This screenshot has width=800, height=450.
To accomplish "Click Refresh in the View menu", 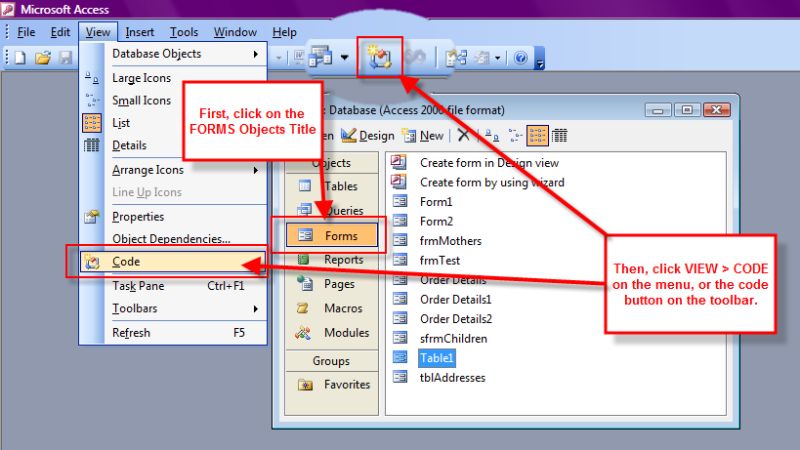I will 173,333.
